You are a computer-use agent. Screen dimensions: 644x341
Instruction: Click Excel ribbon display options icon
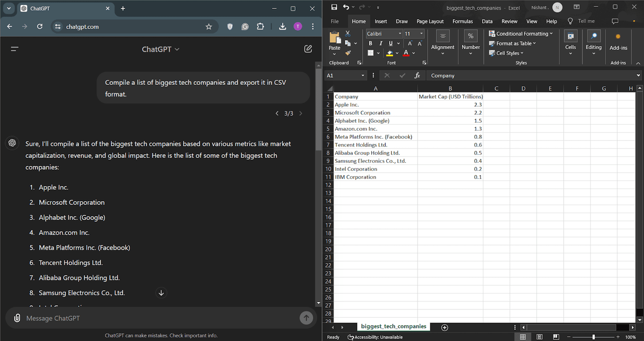pos(577,7)
